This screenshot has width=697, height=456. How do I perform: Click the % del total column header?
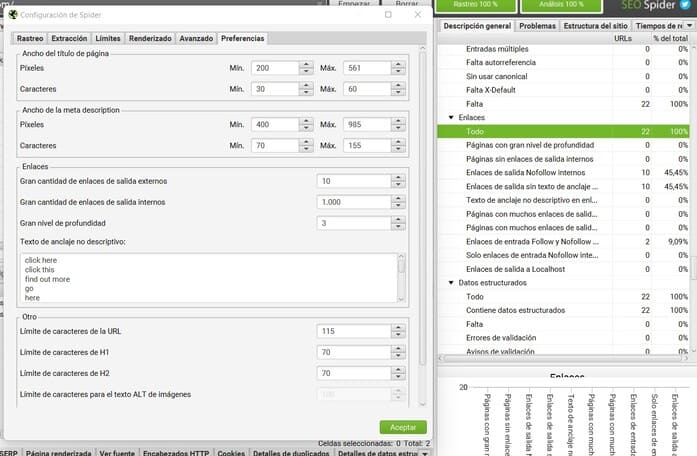(670, 38)
